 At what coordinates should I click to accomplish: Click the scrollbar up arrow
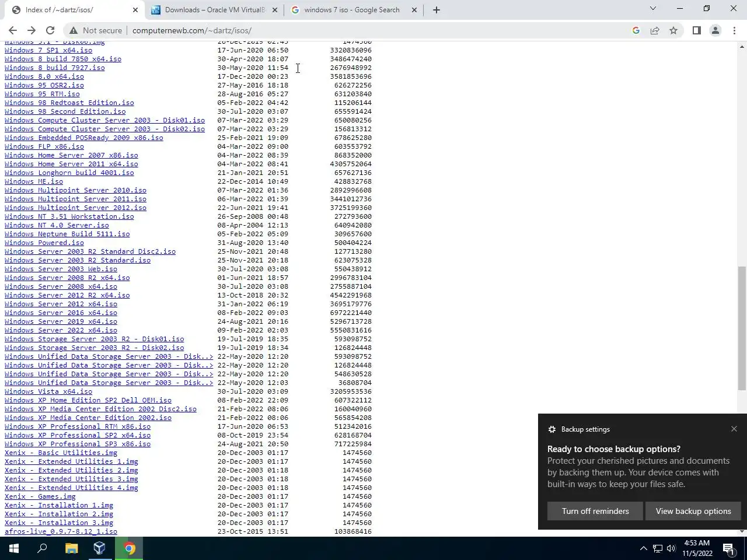tap(742, 45)
